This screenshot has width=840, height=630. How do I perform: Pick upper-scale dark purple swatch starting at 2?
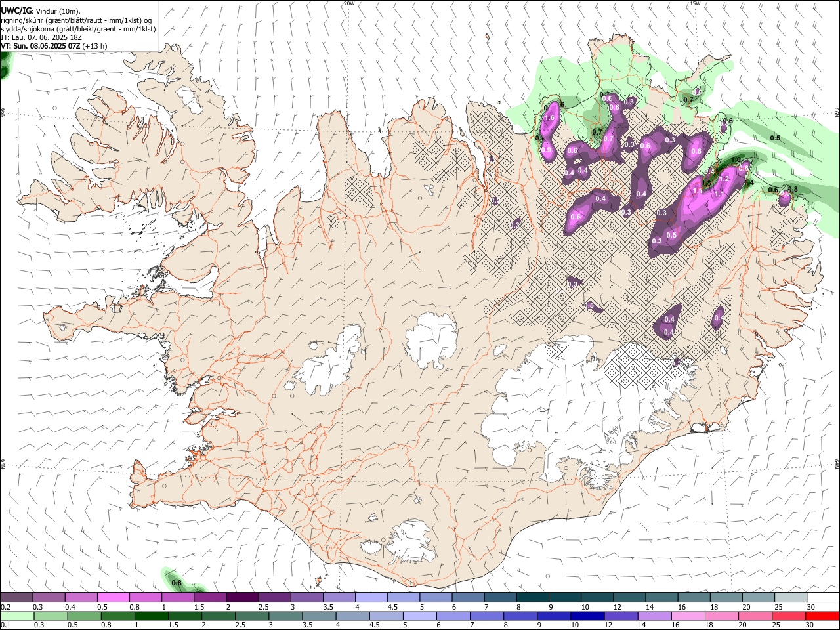[242, 598]
